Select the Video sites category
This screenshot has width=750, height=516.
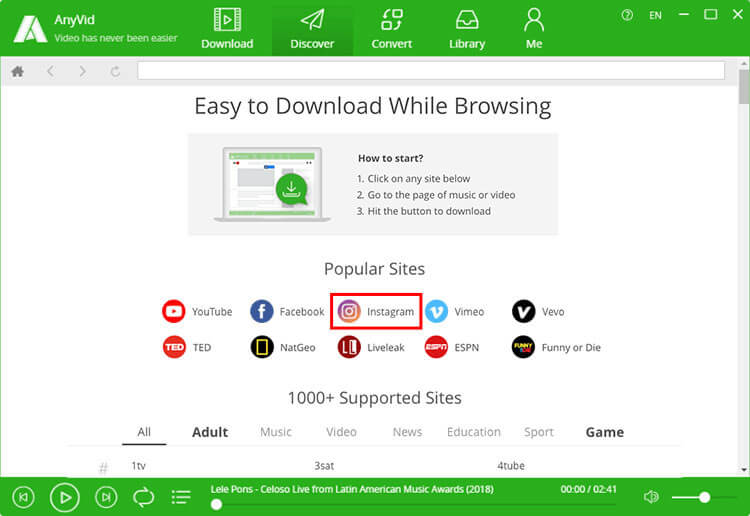341,432
